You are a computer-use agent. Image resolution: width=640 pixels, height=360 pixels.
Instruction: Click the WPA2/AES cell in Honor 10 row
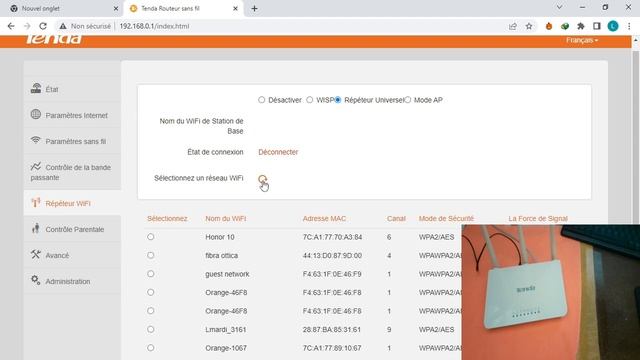tap(436, 237)
